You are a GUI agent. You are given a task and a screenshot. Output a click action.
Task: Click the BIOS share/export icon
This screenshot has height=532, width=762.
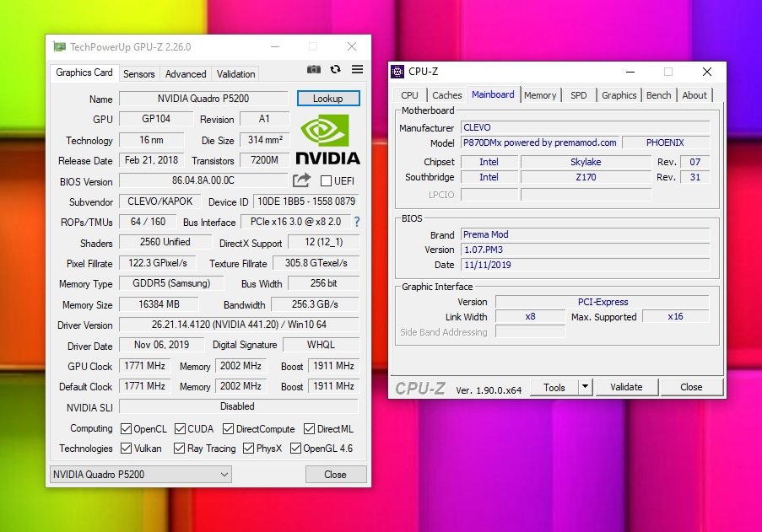pos(301,180)
